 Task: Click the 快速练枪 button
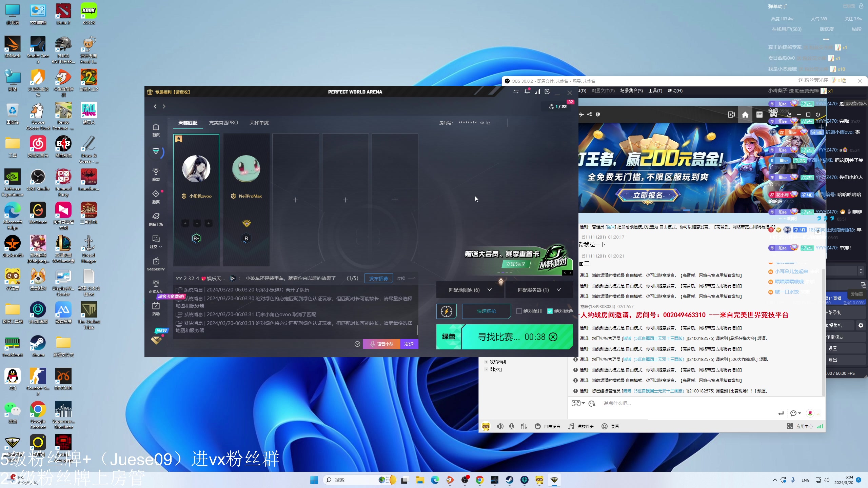tap(486, 311)
